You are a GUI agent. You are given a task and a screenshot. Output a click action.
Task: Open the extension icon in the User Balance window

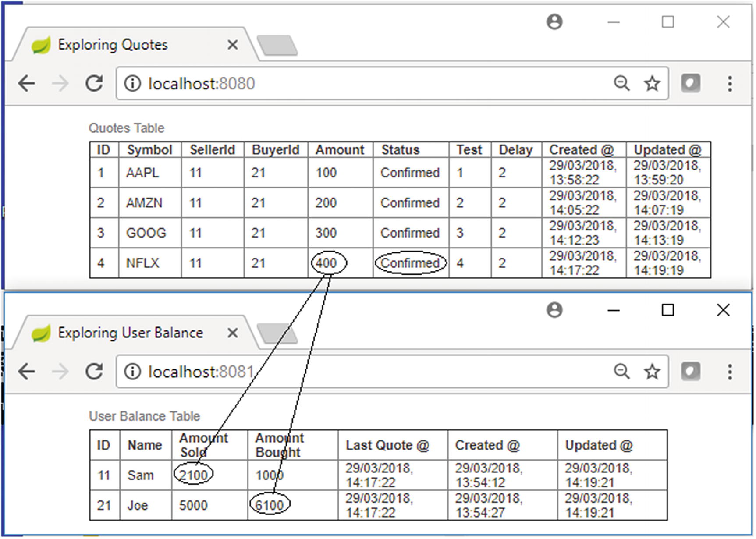(690, 372)
